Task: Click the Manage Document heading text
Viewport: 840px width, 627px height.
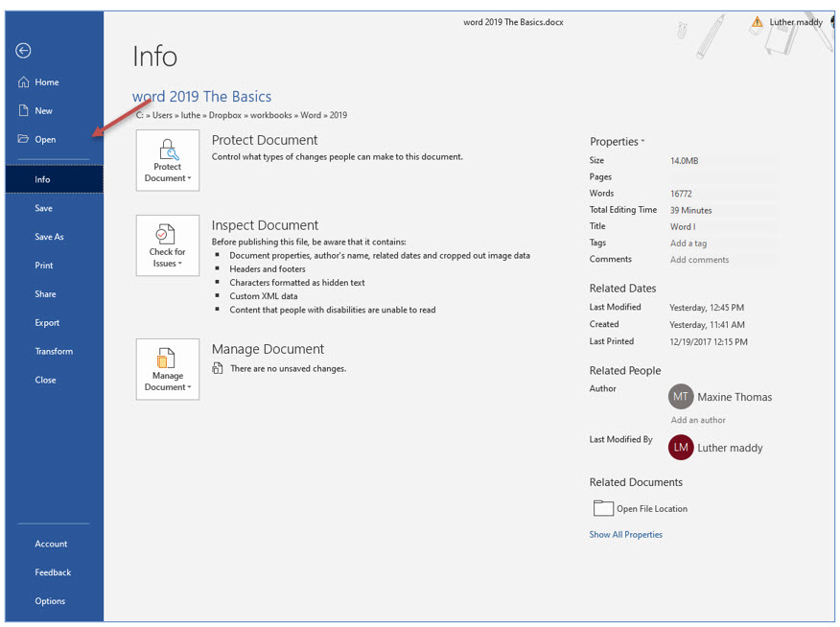Action: coord(268,349)
